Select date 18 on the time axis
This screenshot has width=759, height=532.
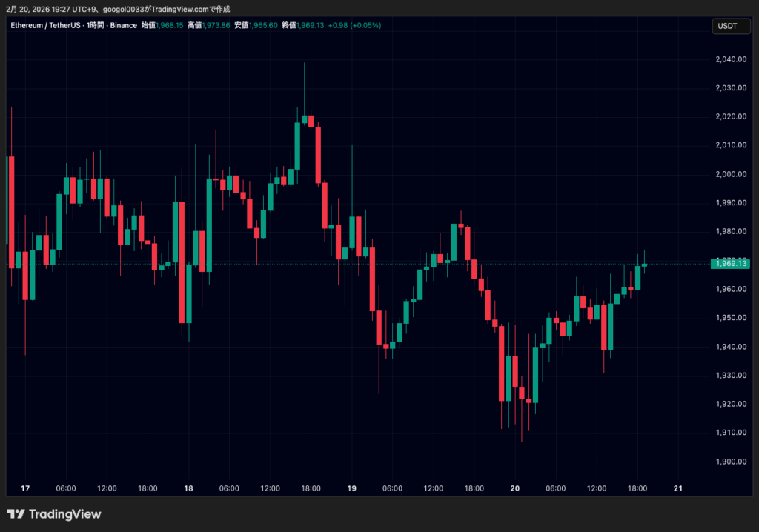click(188, 488)
